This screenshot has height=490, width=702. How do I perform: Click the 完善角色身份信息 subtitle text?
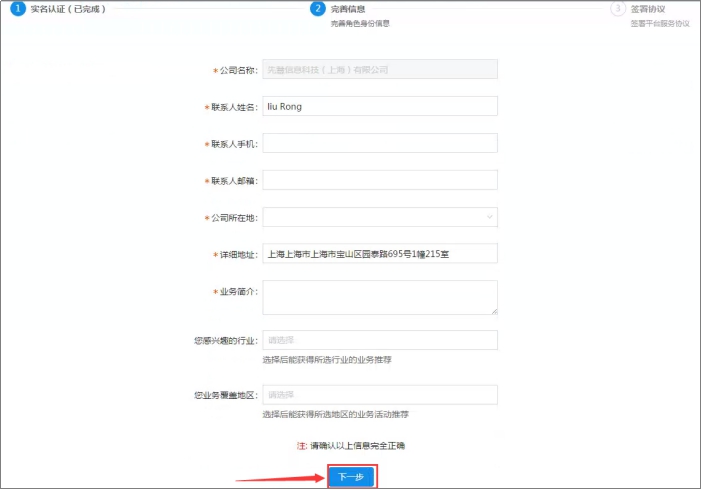360,23
